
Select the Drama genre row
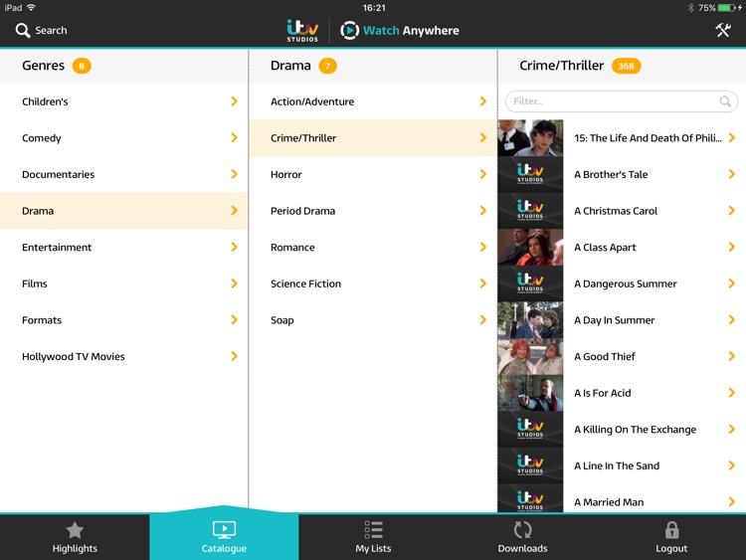pyautogui.click(x=123, y=211)
